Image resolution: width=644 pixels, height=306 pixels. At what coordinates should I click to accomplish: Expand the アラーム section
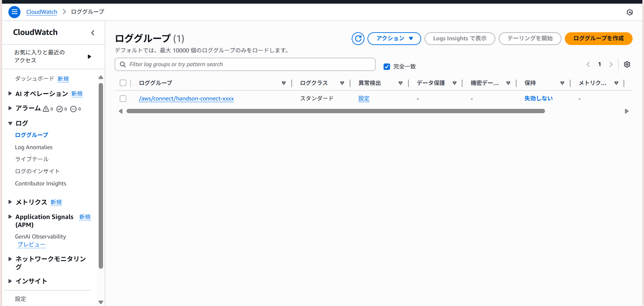point(10,108)
